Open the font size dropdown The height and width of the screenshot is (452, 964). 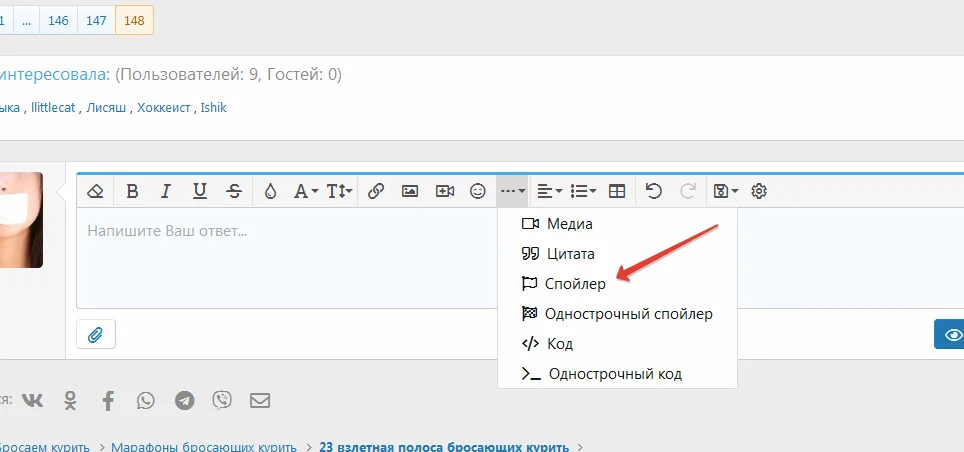point(340,191)
